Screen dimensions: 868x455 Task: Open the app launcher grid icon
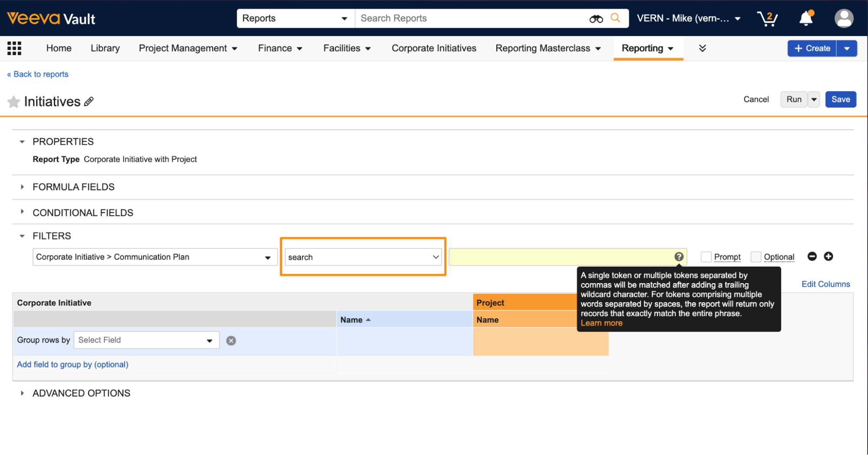pos(14,48)
